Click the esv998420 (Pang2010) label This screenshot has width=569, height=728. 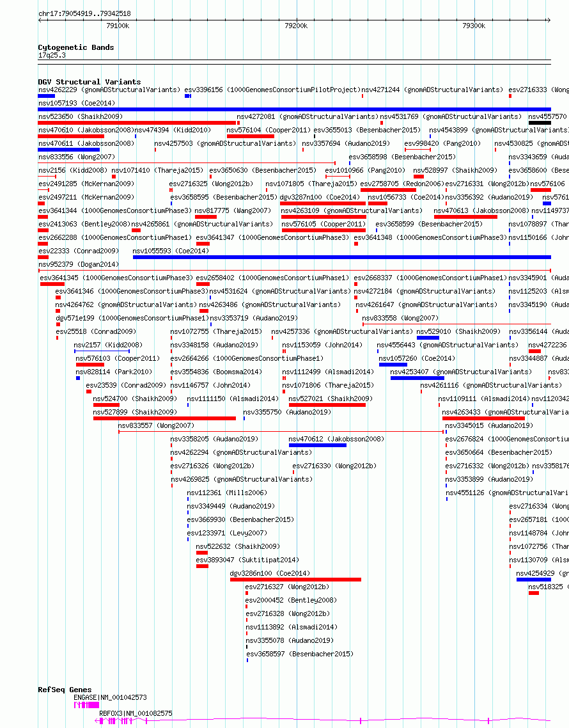point(443,143)
